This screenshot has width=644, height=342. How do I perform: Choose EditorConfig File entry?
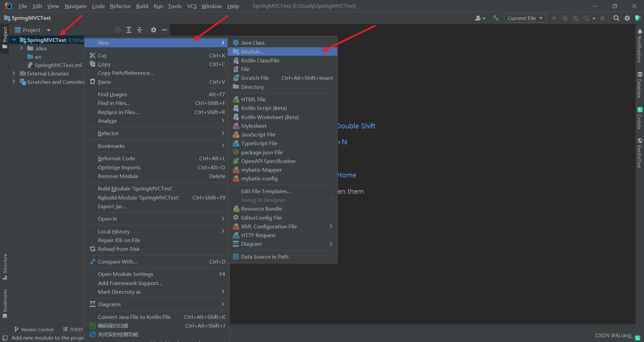pyautogui.click(x=282, y=218)
